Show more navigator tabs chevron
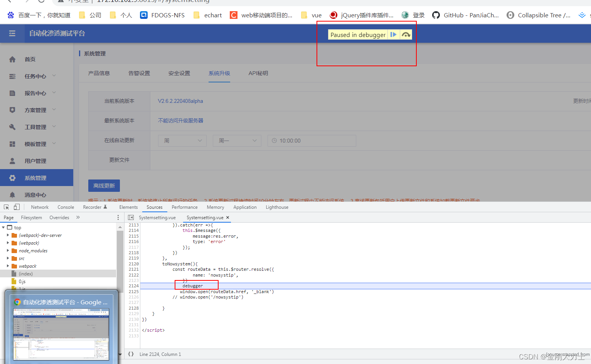Viewport: 591px width, 364px height. point(78,218)
